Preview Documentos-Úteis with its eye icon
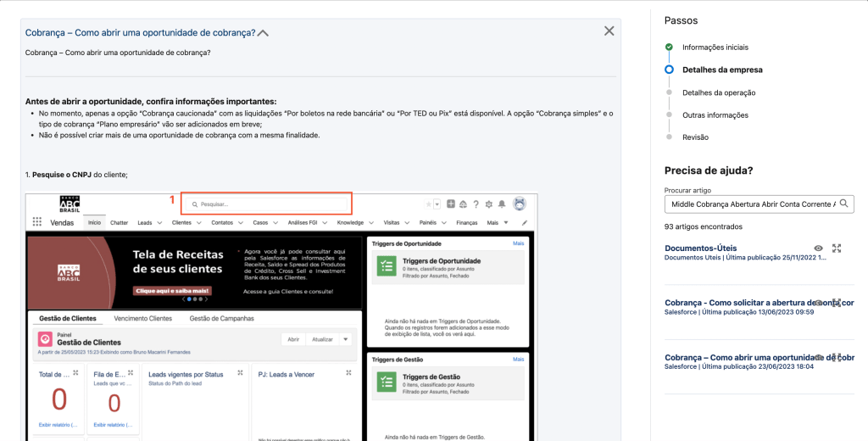The width and height of the screenshot is (868, 441). pos(818,248)
